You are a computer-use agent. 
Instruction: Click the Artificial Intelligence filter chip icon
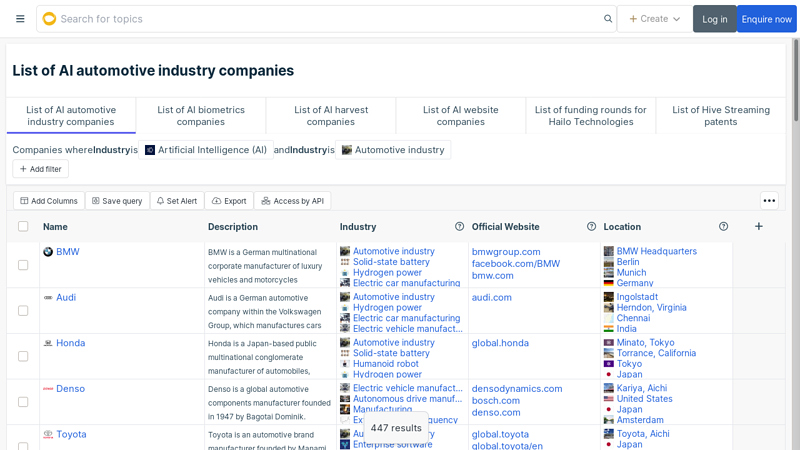(x=150, y=150)
